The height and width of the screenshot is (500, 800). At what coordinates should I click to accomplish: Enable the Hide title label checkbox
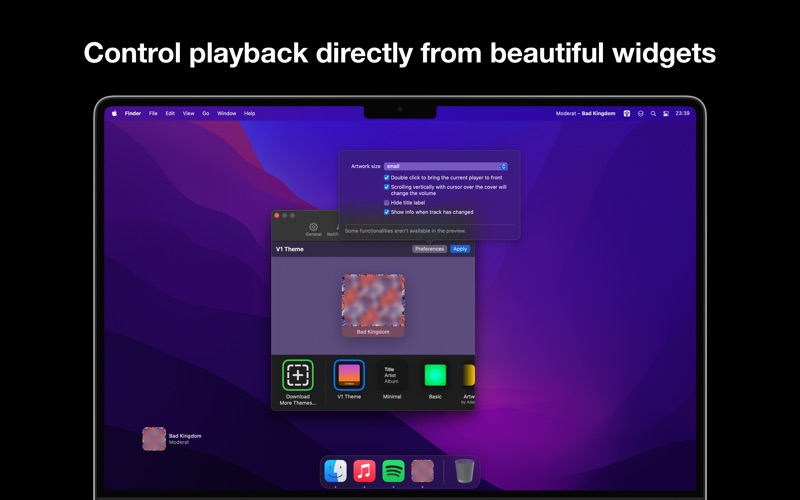click(387, 203)
